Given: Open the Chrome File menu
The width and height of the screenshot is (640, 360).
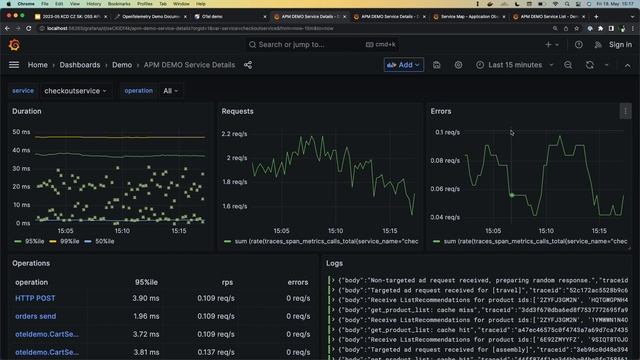Looking at the screenshot, I should pyautogui.click(x=45, y=4).
